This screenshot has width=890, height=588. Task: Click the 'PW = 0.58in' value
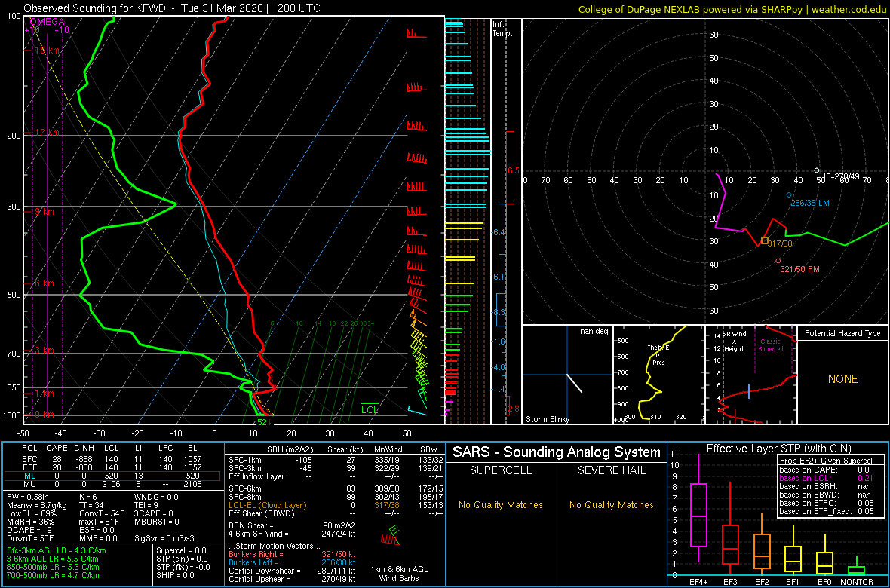(x=29, y=498)
